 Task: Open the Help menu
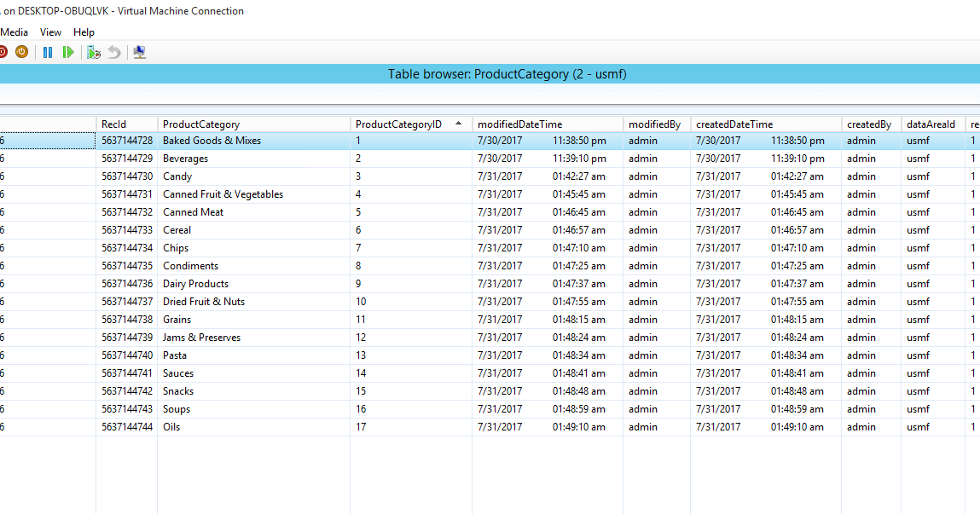pos(84,32)
